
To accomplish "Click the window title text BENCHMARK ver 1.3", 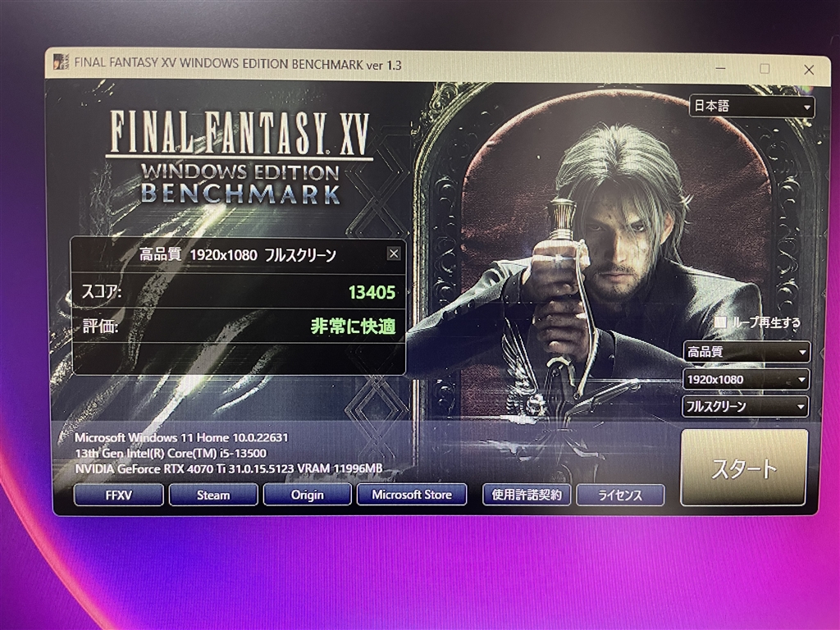I will pos(347,64).
